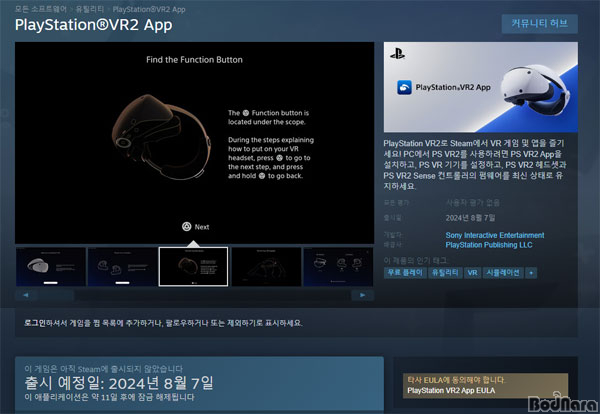Click the main 'Find the Function Button' screenshot
Screen dimensions: 600x414
point(194,142)
